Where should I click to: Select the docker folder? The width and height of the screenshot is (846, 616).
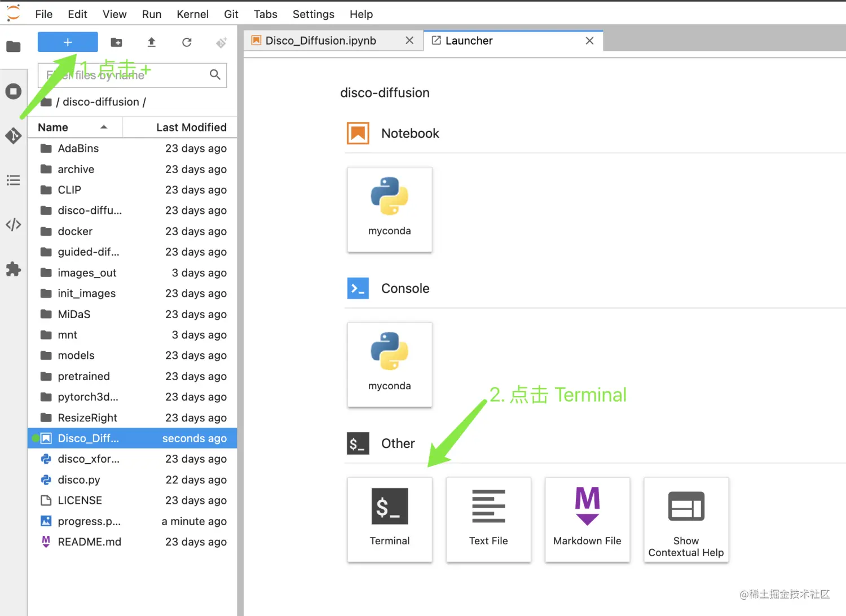[132, 231]
